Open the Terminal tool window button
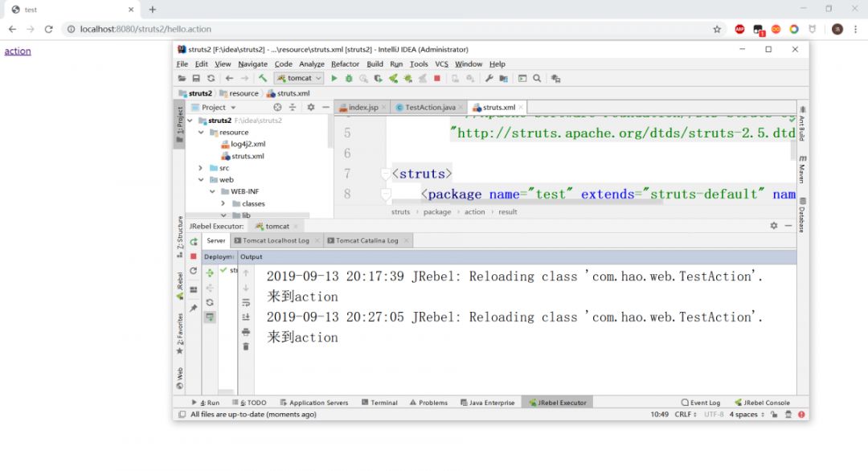 (x=379, y=403)
